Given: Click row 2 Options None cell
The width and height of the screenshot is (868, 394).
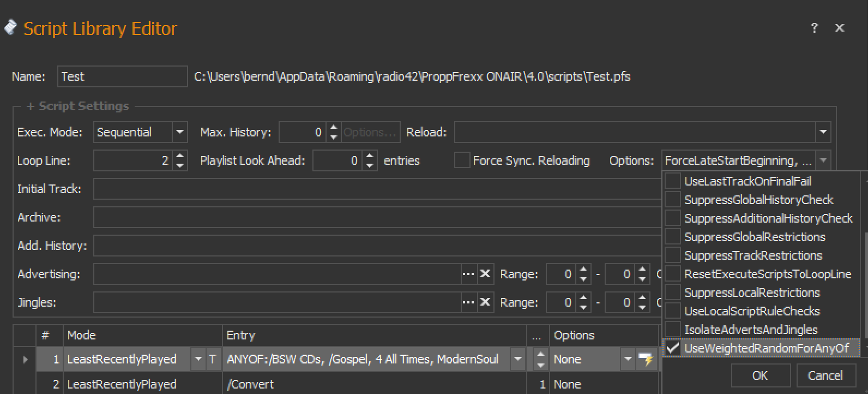Looking at the screenshot, I should click(x=605, y=384).
